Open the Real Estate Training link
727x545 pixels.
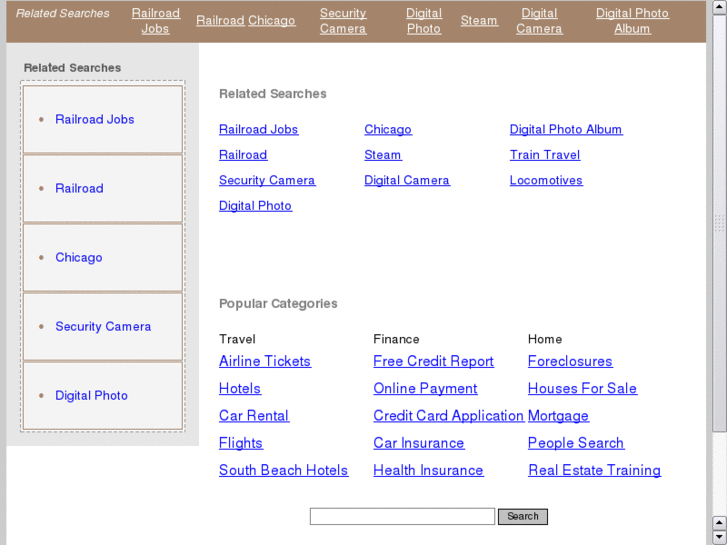[594, 470]
